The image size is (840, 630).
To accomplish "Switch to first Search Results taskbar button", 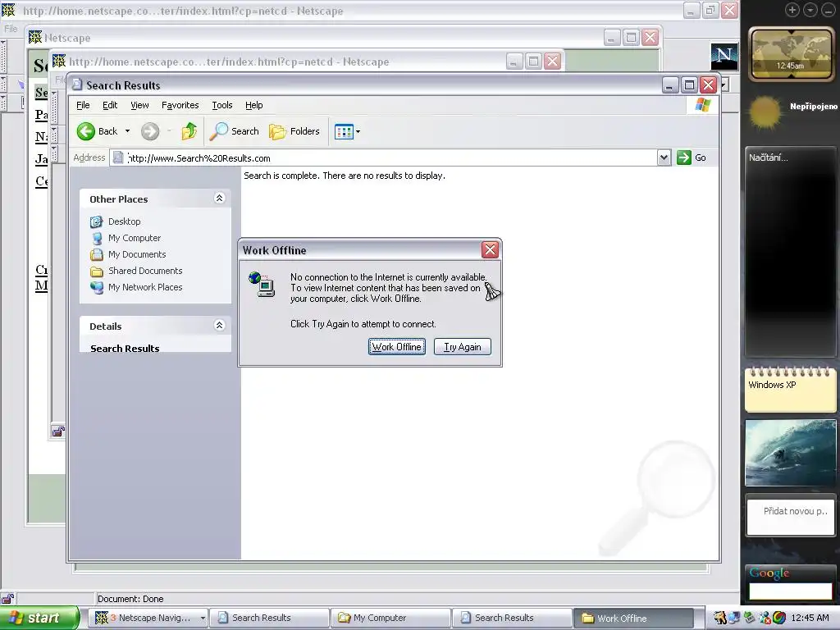I will pos(268,618).
